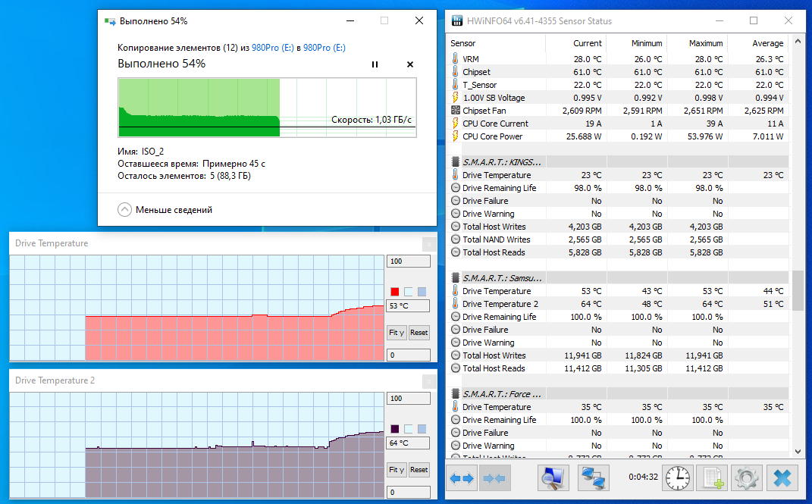The width and height of the screenshot is (812, 504).
Task: Click the Samsung Total Host Writes value 11,941 GB
Action: coord(582,355)
